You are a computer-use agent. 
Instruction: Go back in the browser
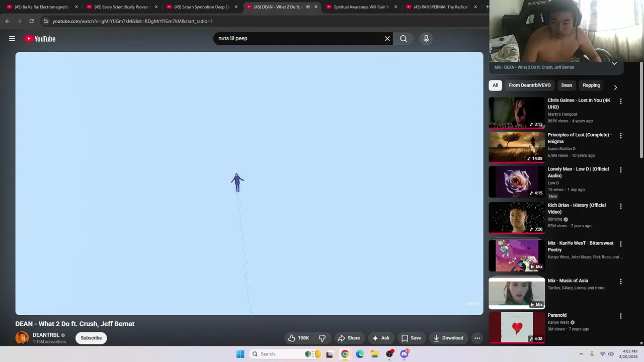[x=7, y=21]
